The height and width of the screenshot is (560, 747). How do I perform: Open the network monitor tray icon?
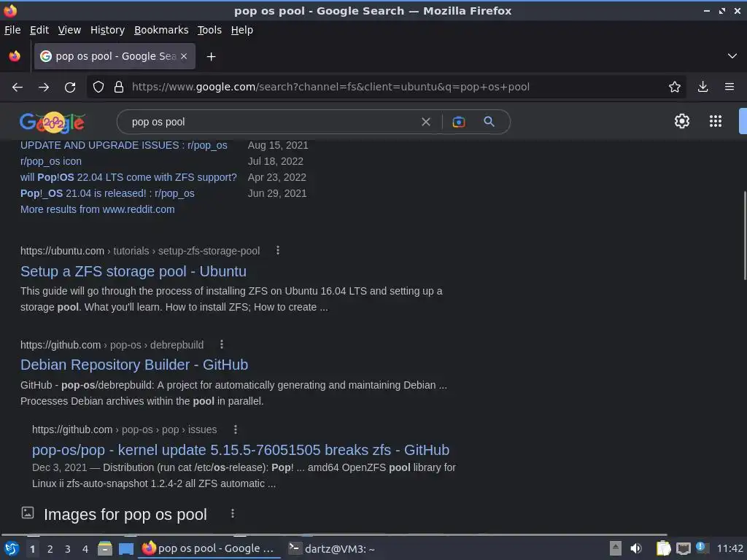tap(683, 548)
